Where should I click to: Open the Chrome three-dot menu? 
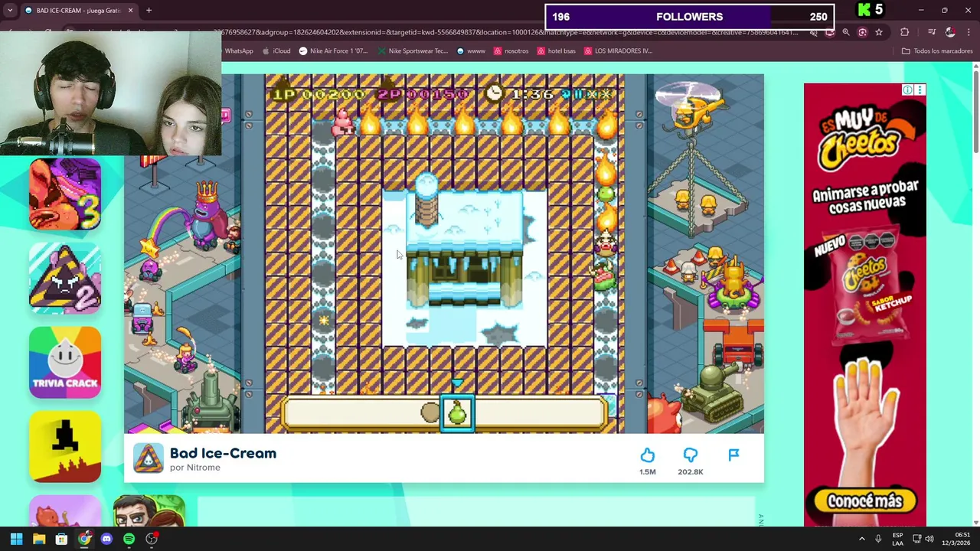click(969, 32)
